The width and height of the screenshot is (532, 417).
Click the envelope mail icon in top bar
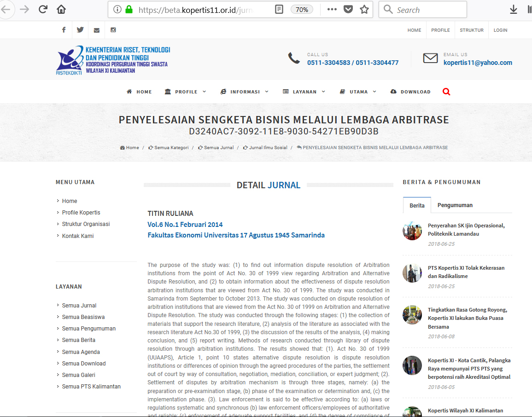[96, 30]
